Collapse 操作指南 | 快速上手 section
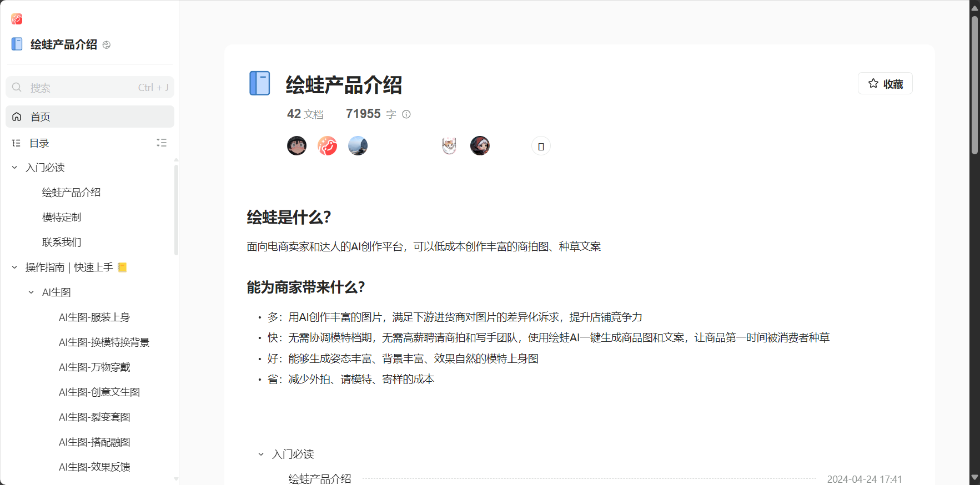Screen dimensions: 980x485 click(14, 267)
